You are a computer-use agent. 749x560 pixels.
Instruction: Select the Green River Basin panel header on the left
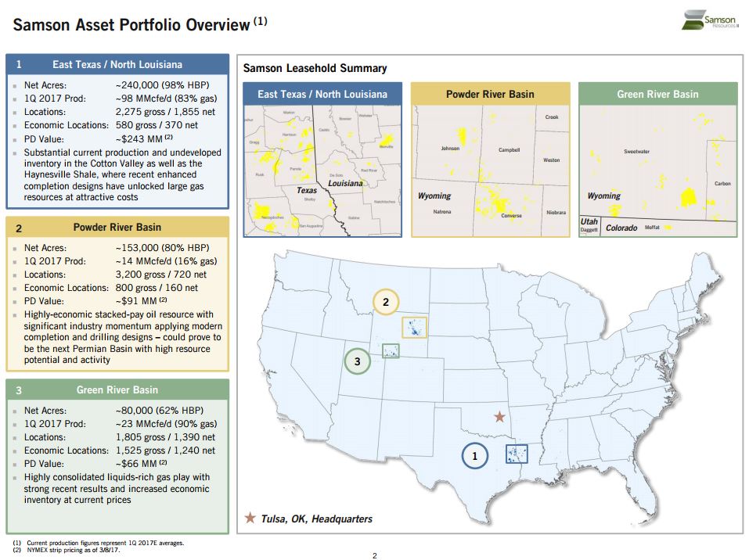(x=117, y=389)
